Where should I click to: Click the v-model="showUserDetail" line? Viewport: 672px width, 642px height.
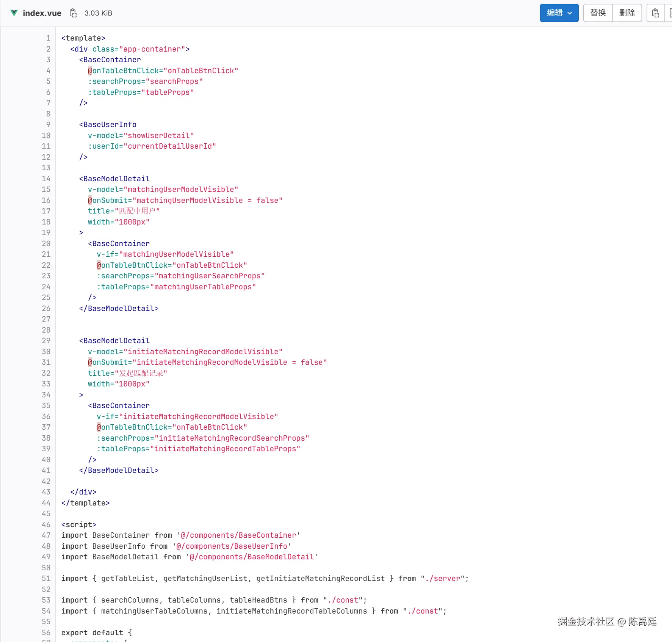pos(141,135)
